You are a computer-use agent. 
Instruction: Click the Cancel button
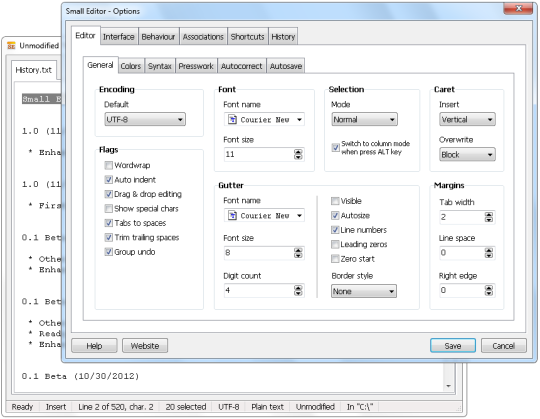point(503,346)
